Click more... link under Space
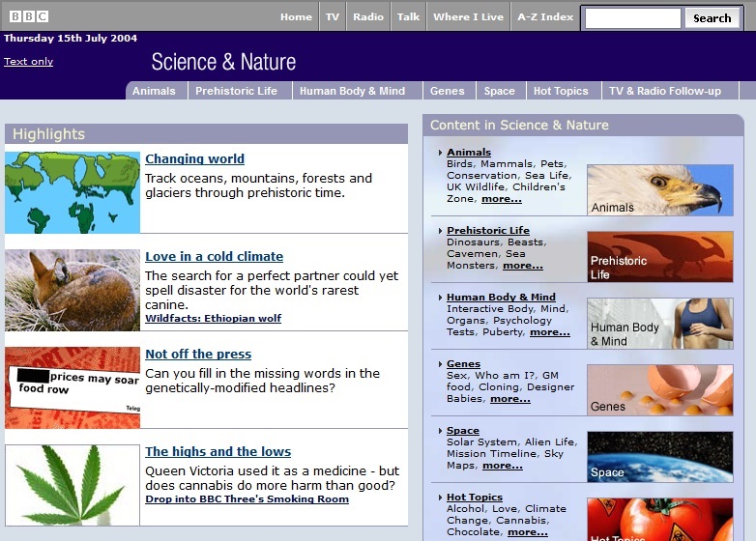 click(503, 466)
